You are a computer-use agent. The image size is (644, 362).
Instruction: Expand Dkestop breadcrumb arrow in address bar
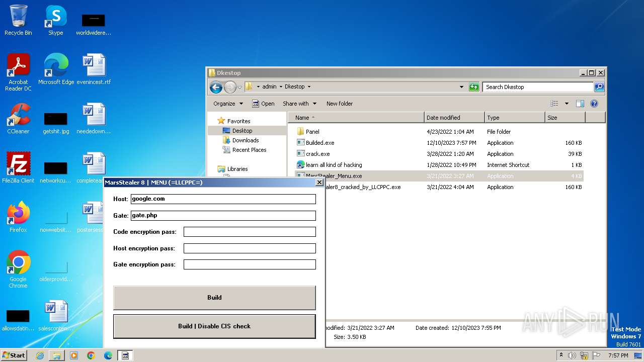click(309, 87)
